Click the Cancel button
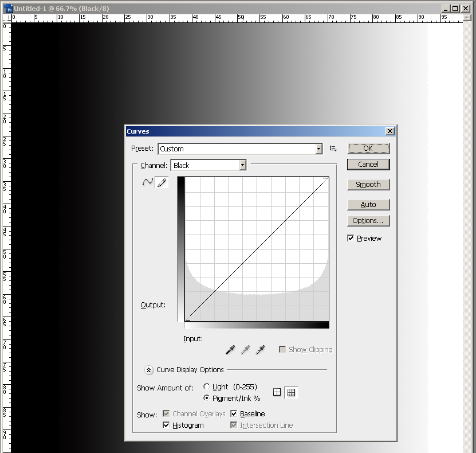 tap(368, 165)
